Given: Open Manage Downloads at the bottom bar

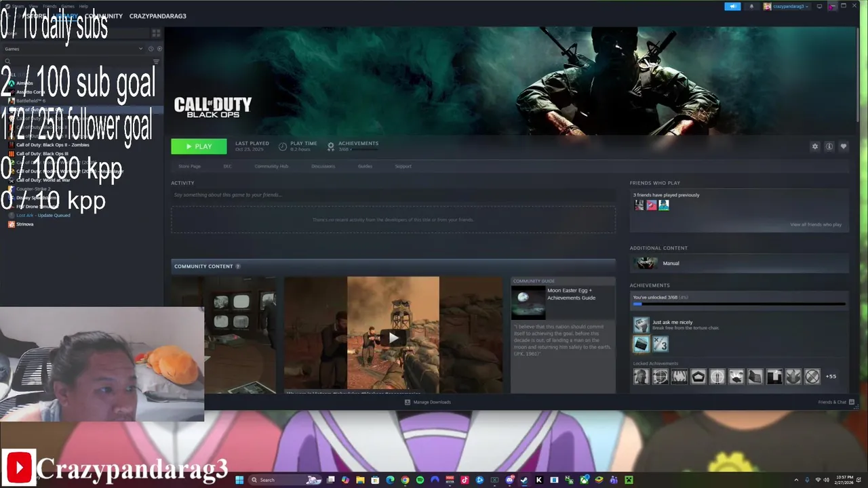Looking at the screenshot, I should [428, 402].
